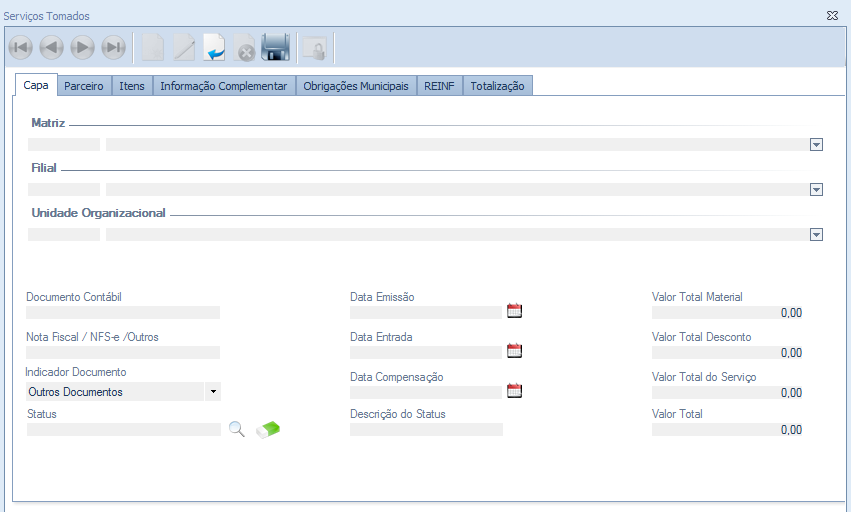This screenshot has height=512, width=851.
Task: Click the Status search magnifier icon
Action: point(237,429)
